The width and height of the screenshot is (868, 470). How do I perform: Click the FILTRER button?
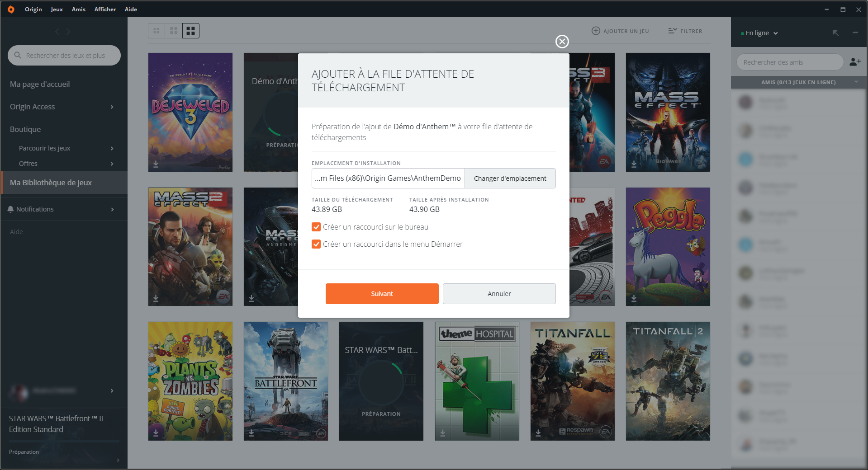[685, 31]
